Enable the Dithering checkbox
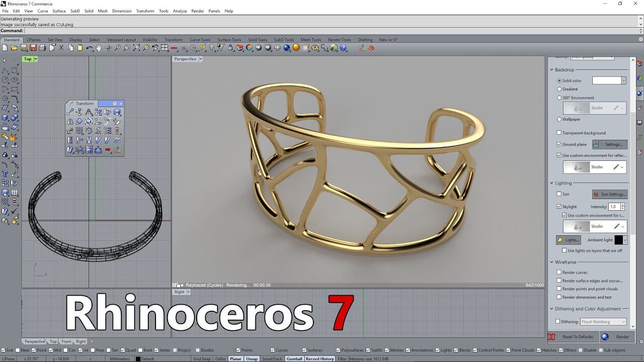644x362 pixels. tap(557, 321)
